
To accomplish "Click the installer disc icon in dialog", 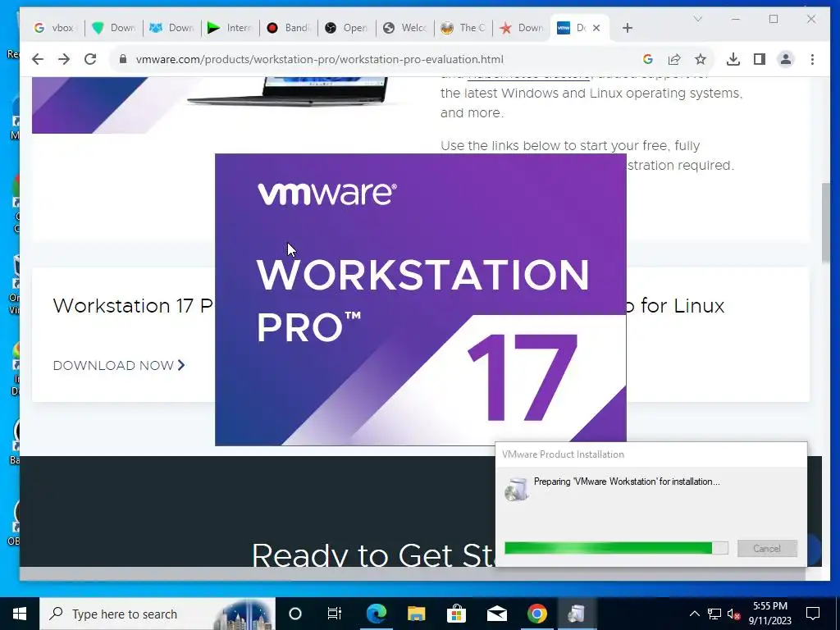I will [x=517, y=489].
